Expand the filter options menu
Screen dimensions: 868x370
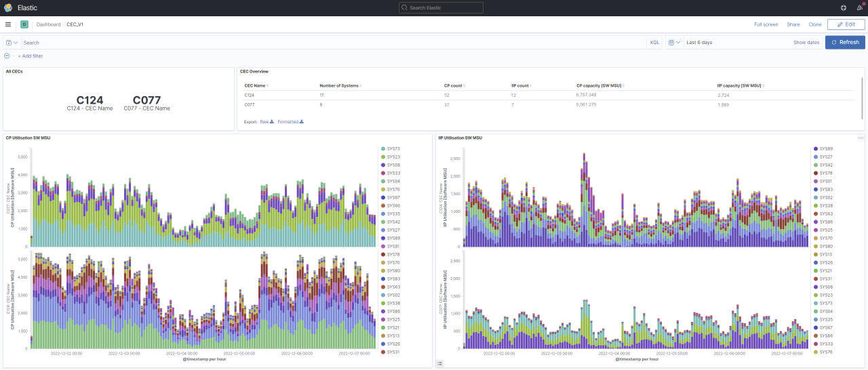tap(7, 56)
